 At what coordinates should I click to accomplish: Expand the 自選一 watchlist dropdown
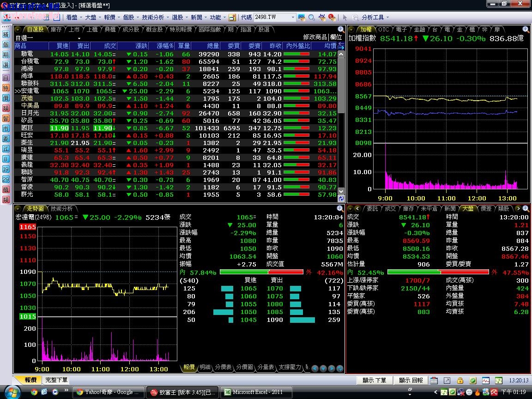pos(79,38)
